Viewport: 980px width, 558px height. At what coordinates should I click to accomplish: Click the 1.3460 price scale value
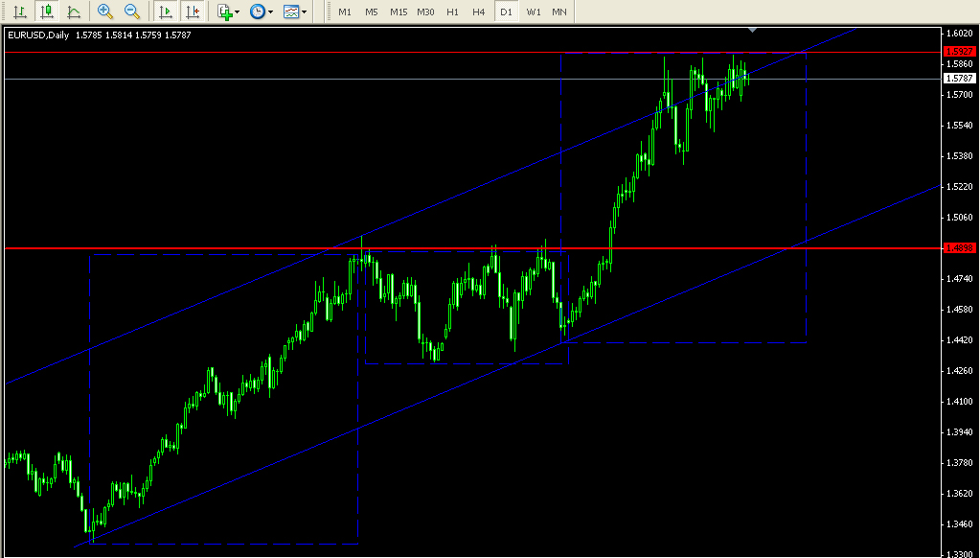point(959,524)
